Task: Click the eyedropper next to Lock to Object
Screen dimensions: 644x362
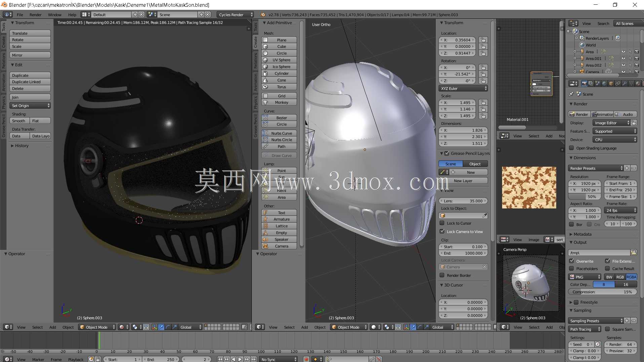Action: [x=485, y=216]
